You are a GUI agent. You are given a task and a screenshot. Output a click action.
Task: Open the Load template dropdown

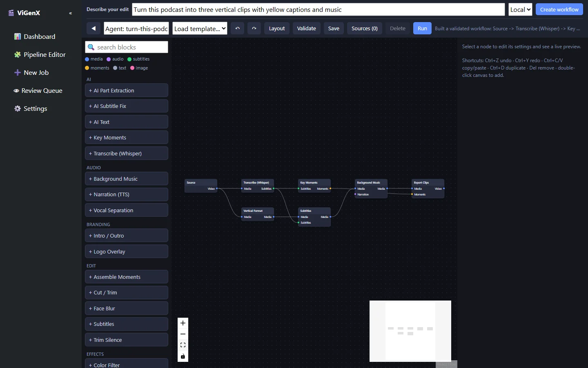(200, 28)
